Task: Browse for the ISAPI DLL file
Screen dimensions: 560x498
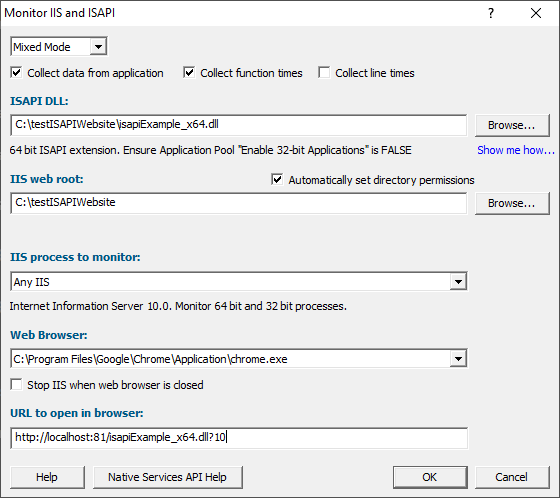Action: coord(512,125)
